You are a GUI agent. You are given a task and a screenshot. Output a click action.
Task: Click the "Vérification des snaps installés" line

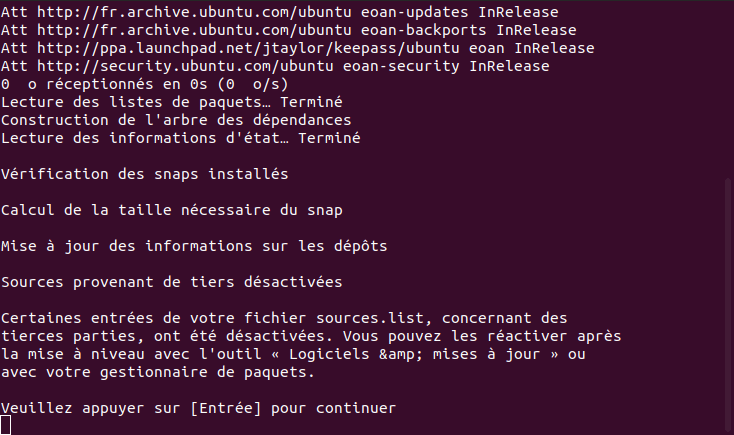coord(145,174)
